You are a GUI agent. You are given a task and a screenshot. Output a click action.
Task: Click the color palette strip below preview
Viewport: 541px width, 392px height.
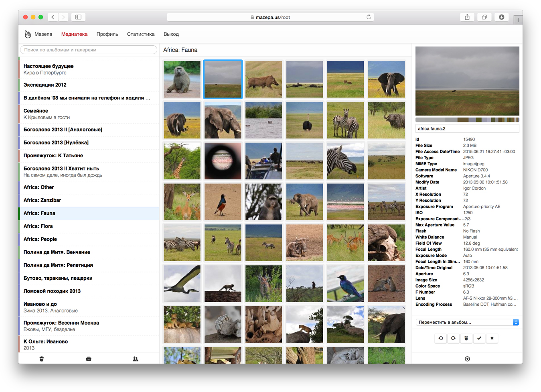pos(467,120)
